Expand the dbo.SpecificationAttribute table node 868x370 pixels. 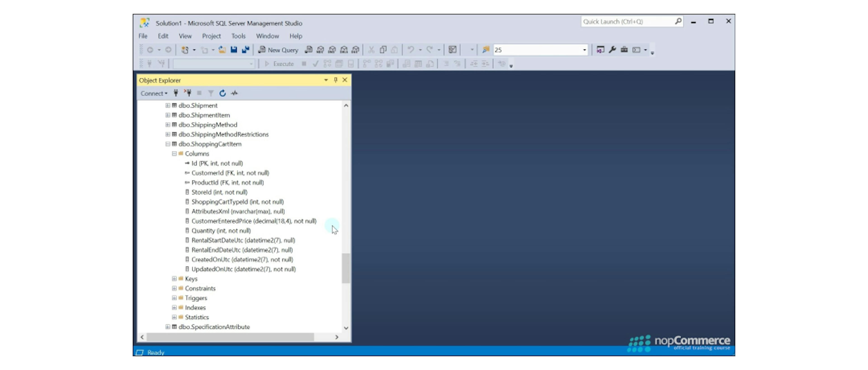point(167,327)
